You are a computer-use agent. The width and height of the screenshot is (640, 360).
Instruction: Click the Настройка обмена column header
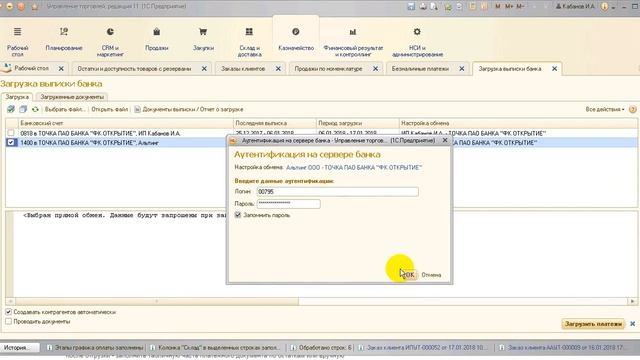coord(518,123)
